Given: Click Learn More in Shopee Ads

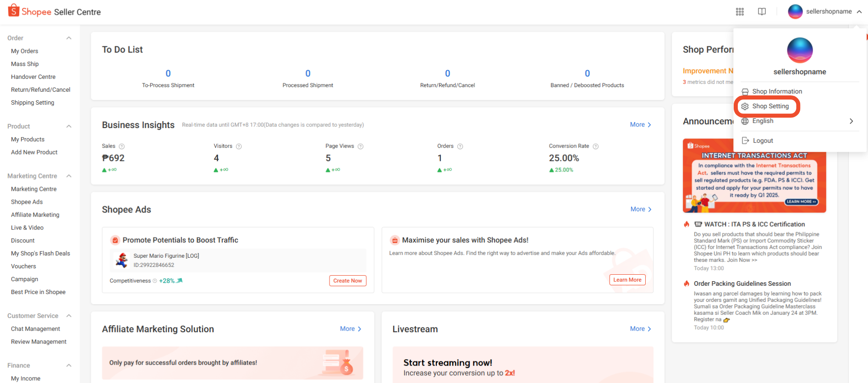Looking at the screenshot, I should click(x=627, y=280).
